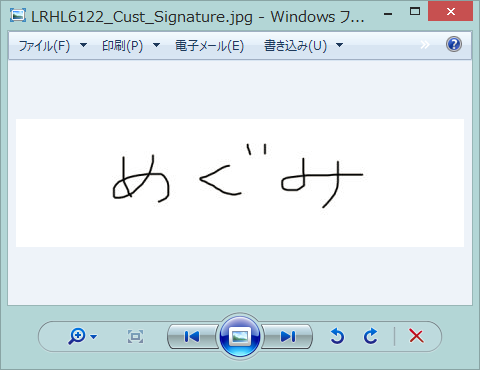The height and width of the screenshot is (370, 480).
Task: Click the handwritten signature image
Action: click(x=240, y=183)
